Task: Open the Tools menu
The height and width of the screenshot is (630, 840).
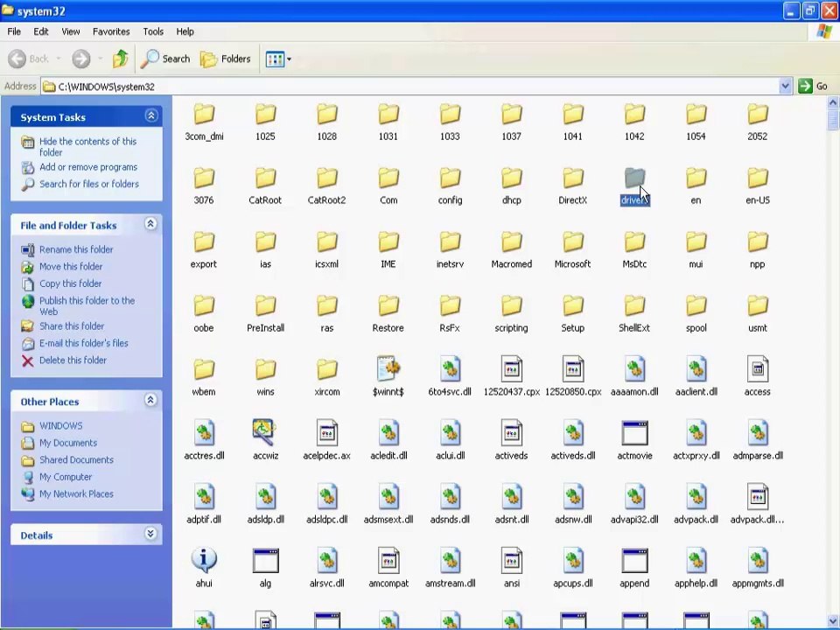Action: 152,31
